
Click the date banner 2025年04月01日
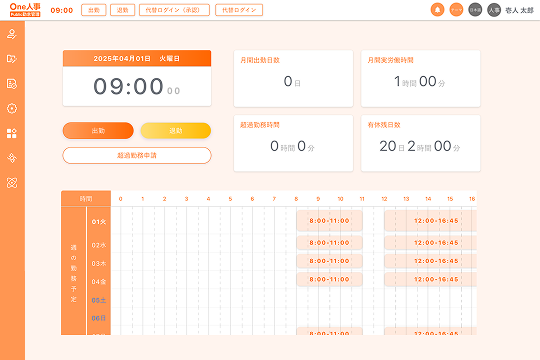tap(137, 59)
